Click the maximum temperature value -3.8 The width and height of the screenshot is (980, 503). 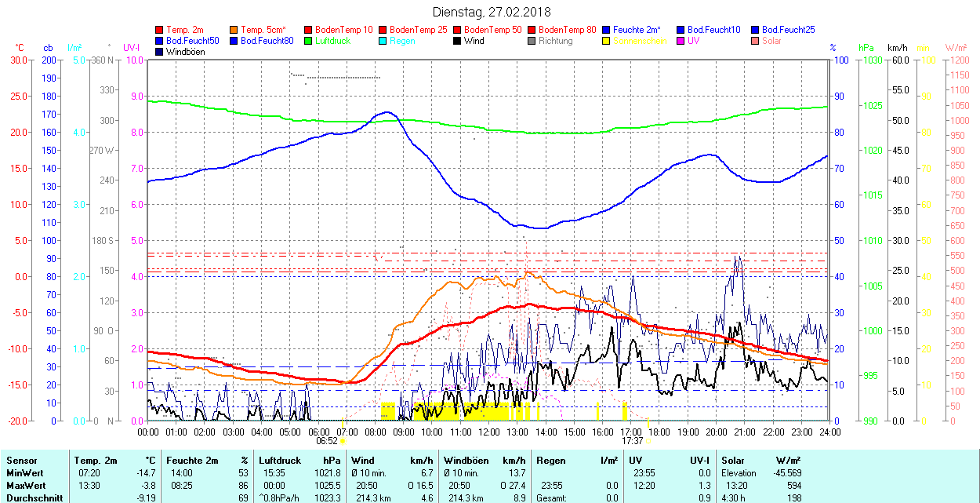(x=149, y=486)
